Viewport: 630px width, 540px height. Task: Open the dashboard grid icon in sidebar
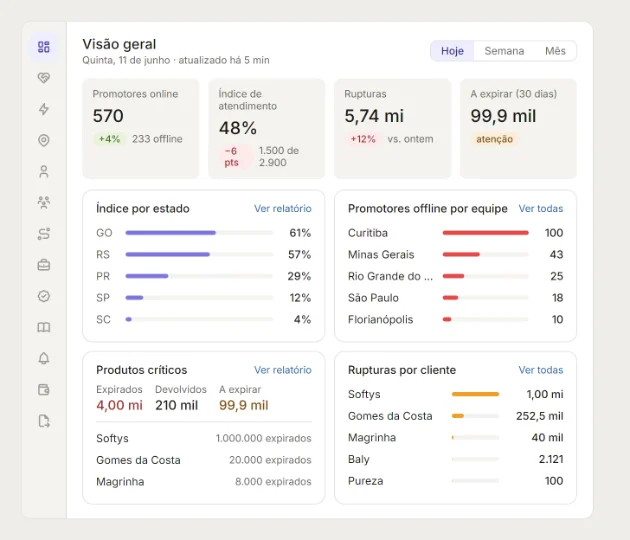click(44, 47)
